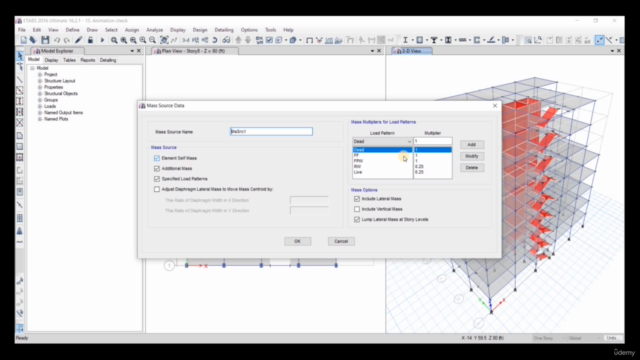Enable Adjust Diaphragm Lateral Mass checkbox
This screenshot has width=640, height=360.
[x=157, y=189]
